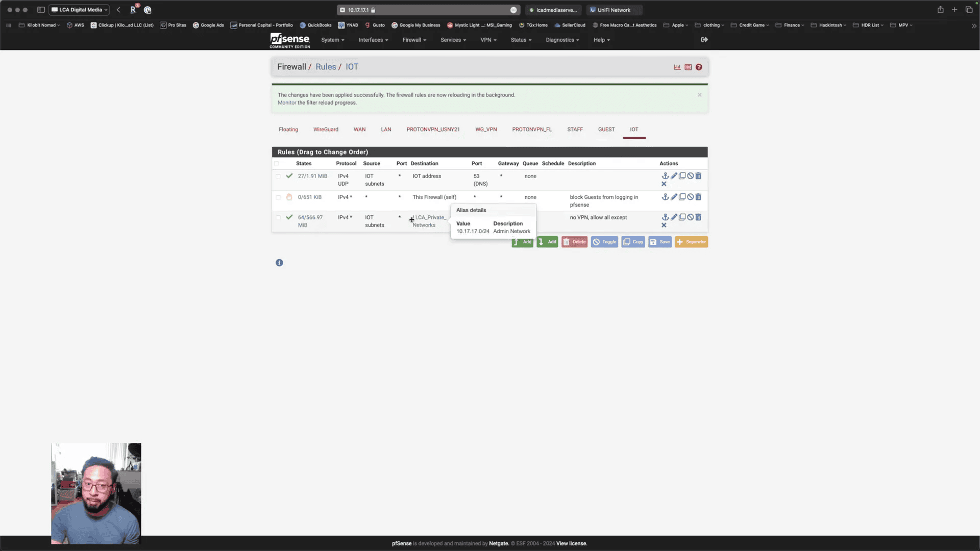Click the delete trash icon for second rule

click(698, 196)
